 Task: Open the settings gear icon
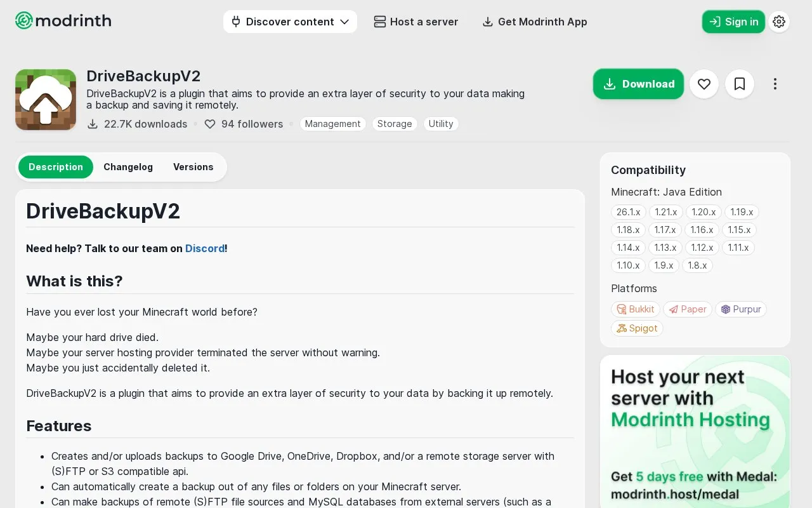(779, 22)
